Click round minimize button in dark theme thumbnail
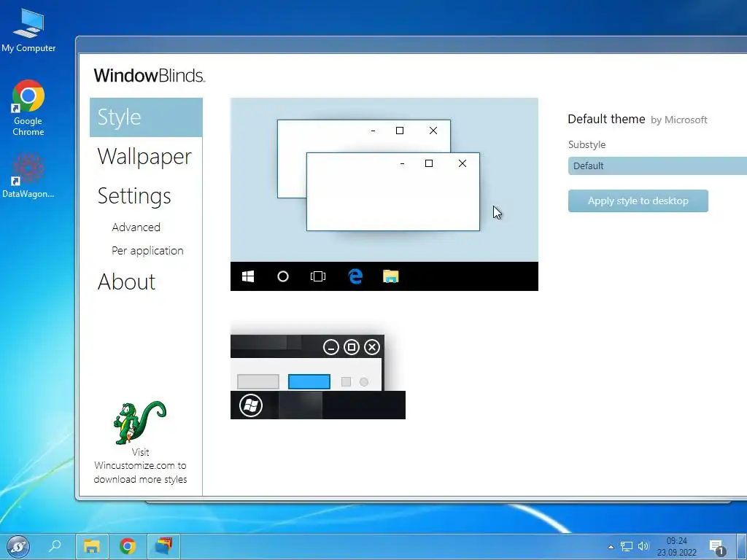The width and height of the screenshot is (747, 560). coord(331,347)
